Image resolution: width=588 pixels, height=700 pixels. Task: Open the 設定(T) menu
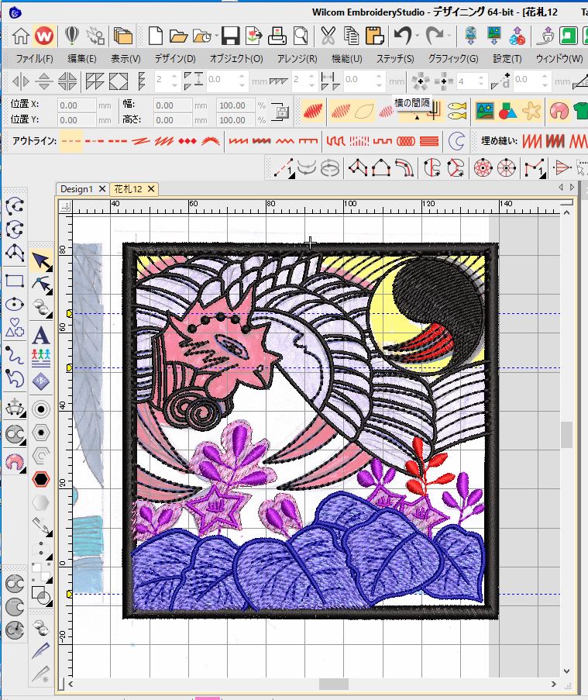pyautogui.click(x=507, y=59)
